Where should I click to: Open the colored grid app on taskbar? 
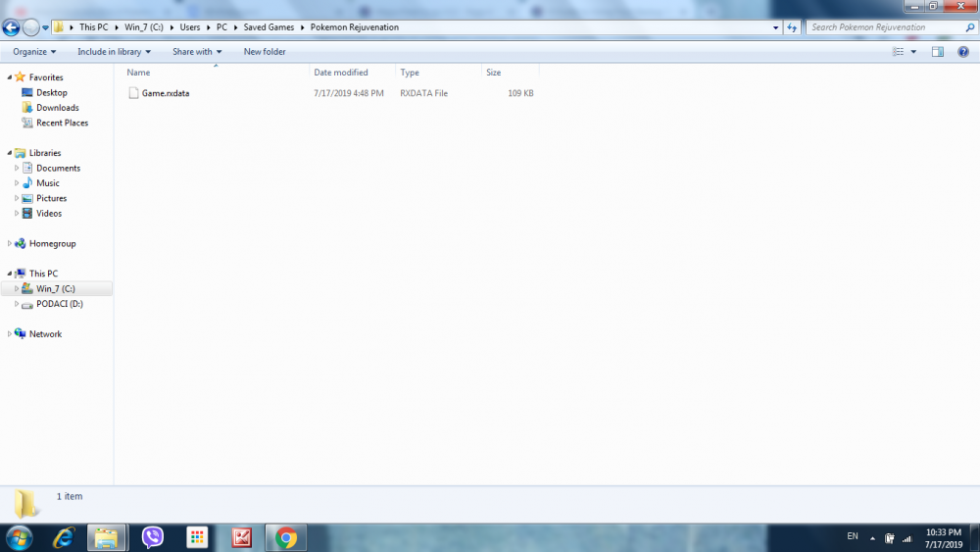click(197, 537)
